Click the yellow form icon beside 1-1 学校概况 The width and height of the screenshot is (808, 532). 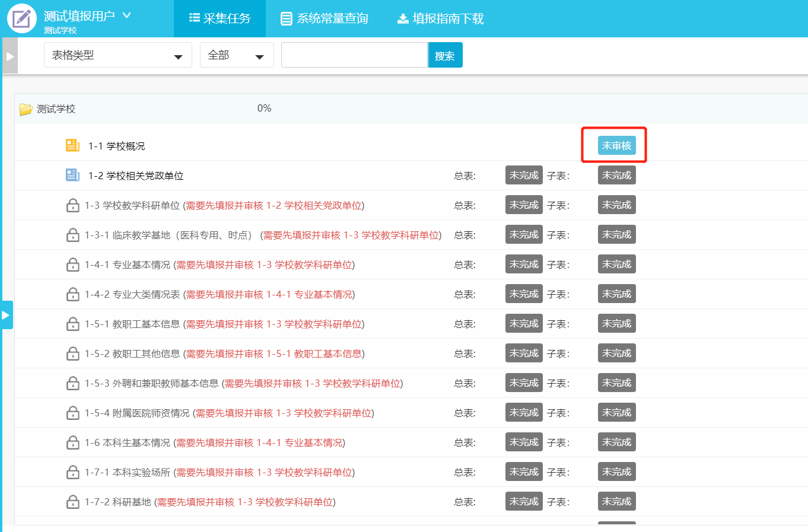tap(72, 145)
